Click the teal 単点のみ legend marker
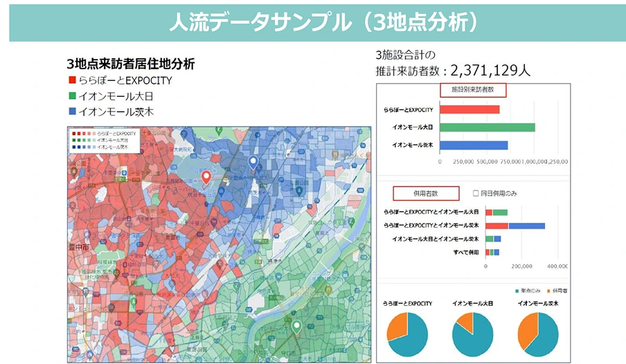The width and height of the screenshot is (626, 364). click(x=517, y=291)
